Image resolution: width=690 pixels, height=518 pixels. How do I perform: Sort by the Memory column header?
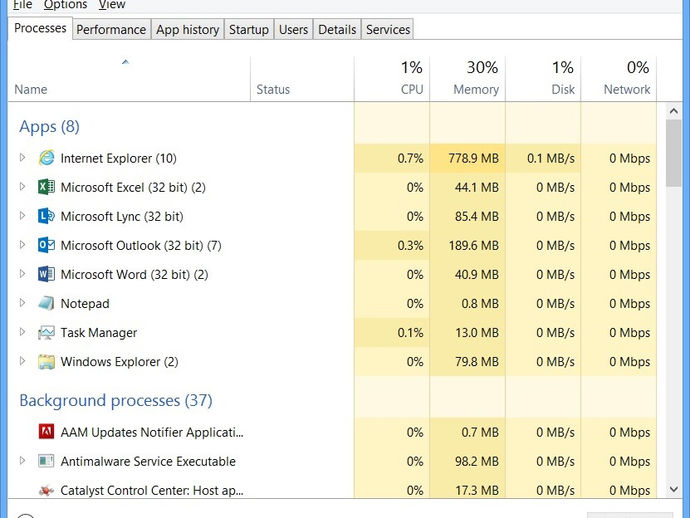467,79
